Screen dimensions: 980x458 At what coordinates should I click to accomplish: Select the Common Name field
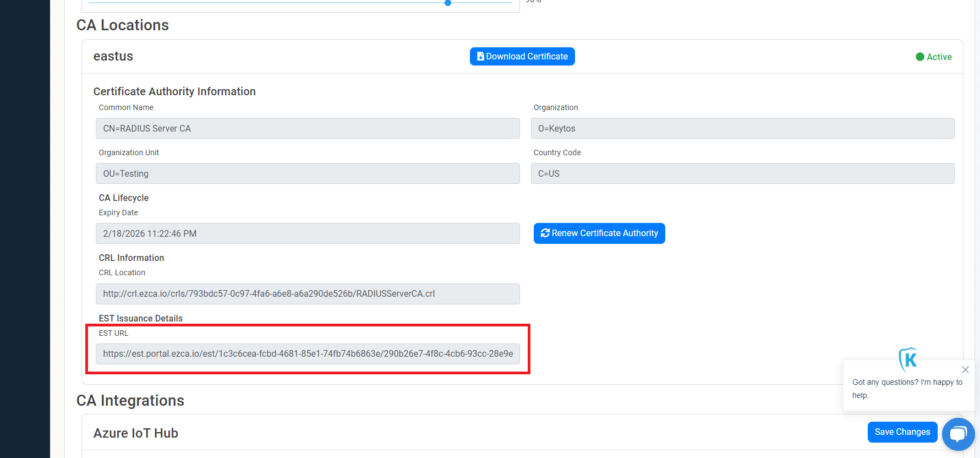pos(308,128)
